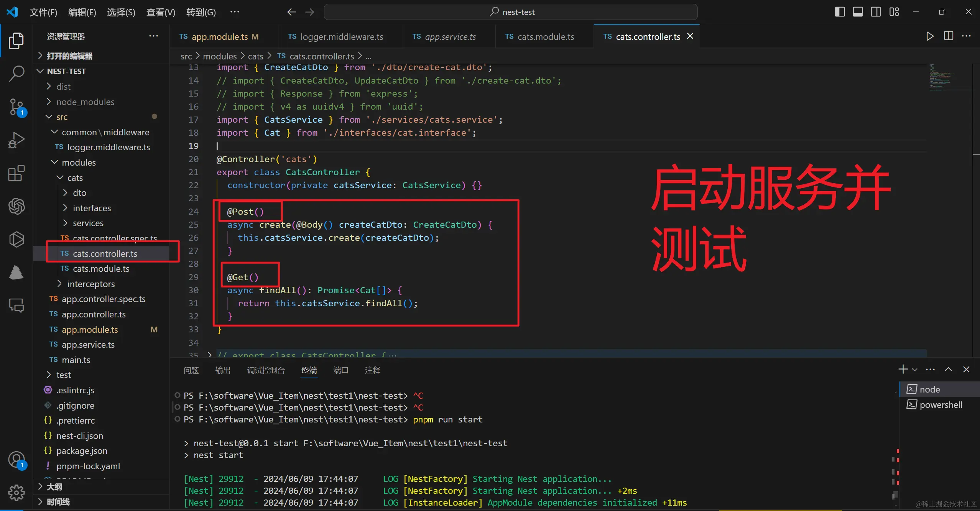
Task: Switch to the 问题 panel tab
Action: point(191,370)
